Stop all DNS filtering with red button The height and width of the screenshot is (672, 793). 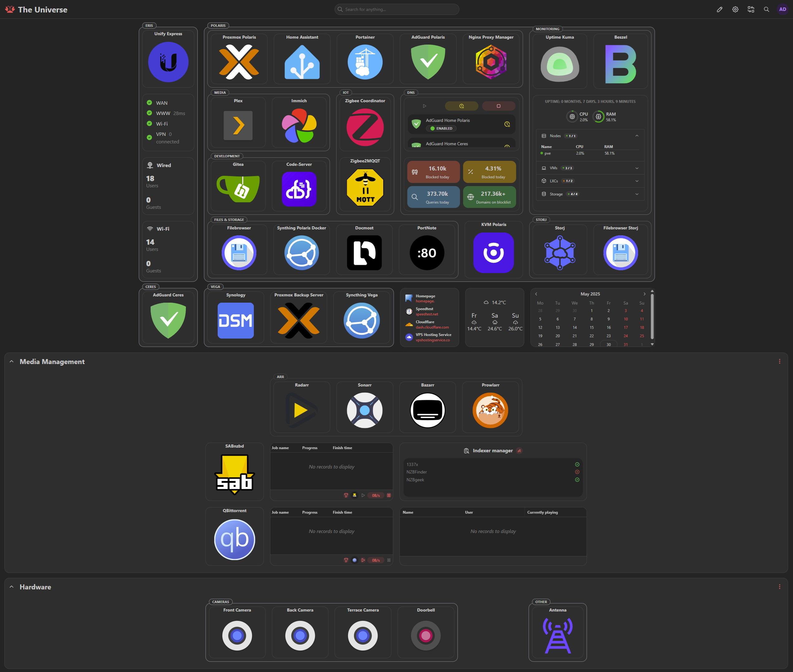(x=498, y=106)
